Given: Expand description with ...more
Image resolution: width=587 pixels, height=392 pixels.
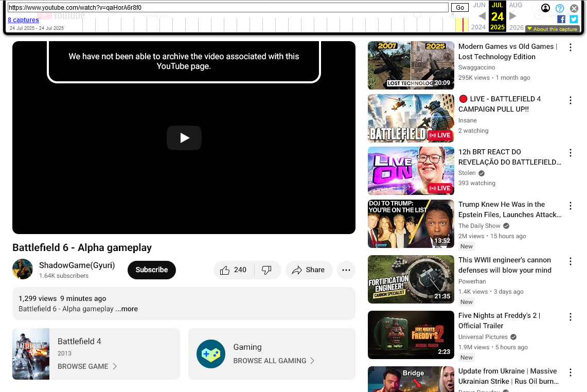Looking at the screenshot, I should [x=127, y=309].
